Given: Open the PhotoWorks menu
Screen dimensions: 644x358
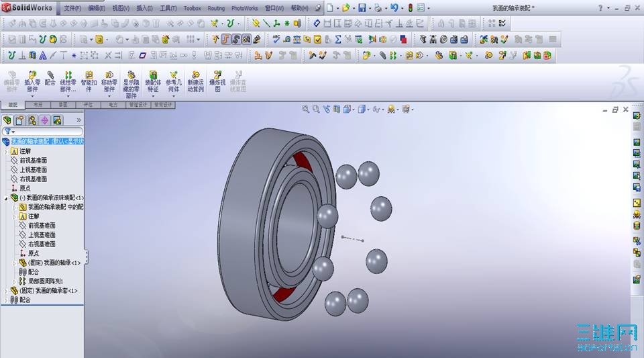Looking at the screenshot, I should click(x=244, y=8).
